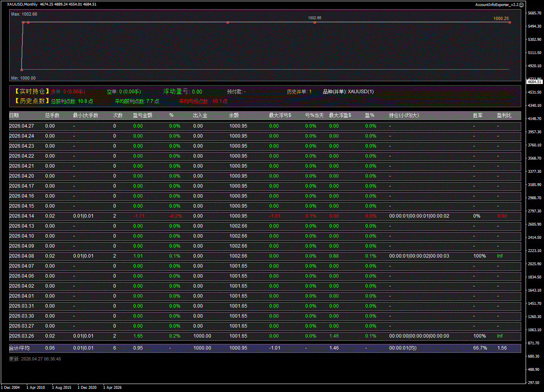Image resolution: width=544 pixels, height=392 pixels.
Task: Click the AccountInfoExporter_v2.2 label
Action: [x=496, y=5]
